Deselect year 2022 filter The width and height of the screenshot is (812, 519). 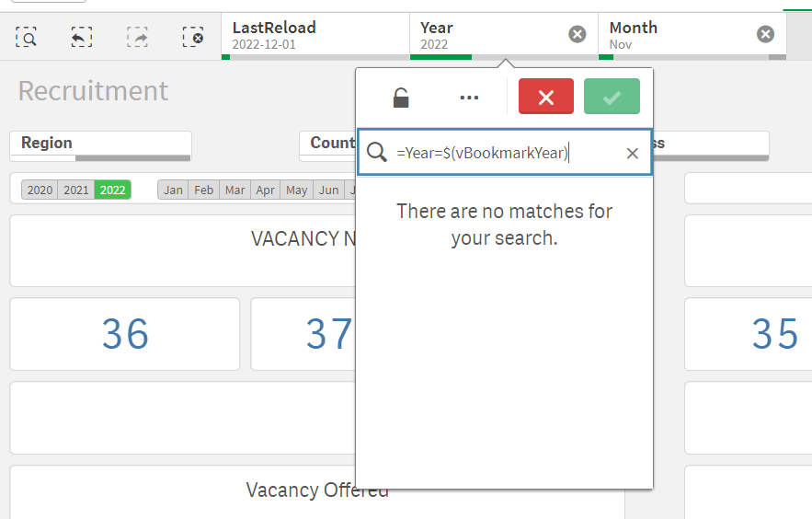(x=112, y=190)
